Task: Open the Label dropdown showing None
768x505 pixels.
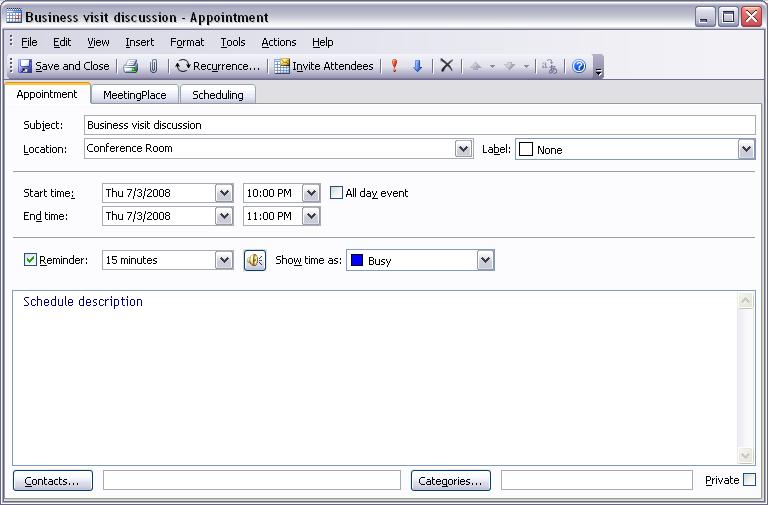Action: point(746,149)
